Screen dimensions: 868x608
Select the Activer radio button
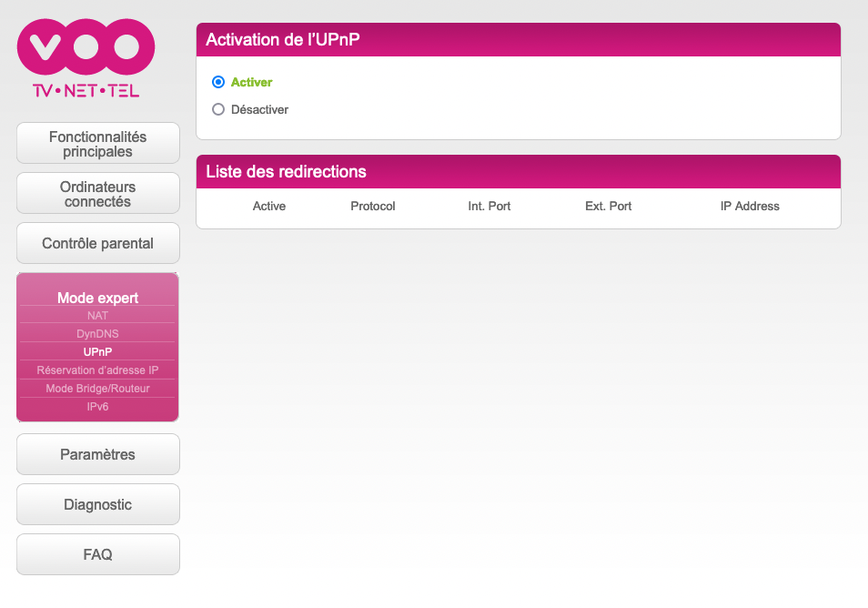(218, 82)
